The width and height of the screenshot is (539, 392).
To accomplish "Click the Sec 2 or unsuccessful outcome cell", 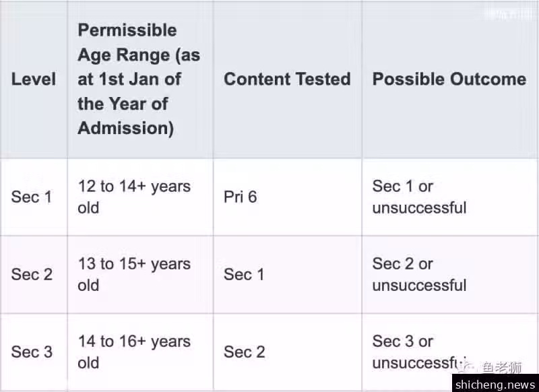I will [449, 275].
